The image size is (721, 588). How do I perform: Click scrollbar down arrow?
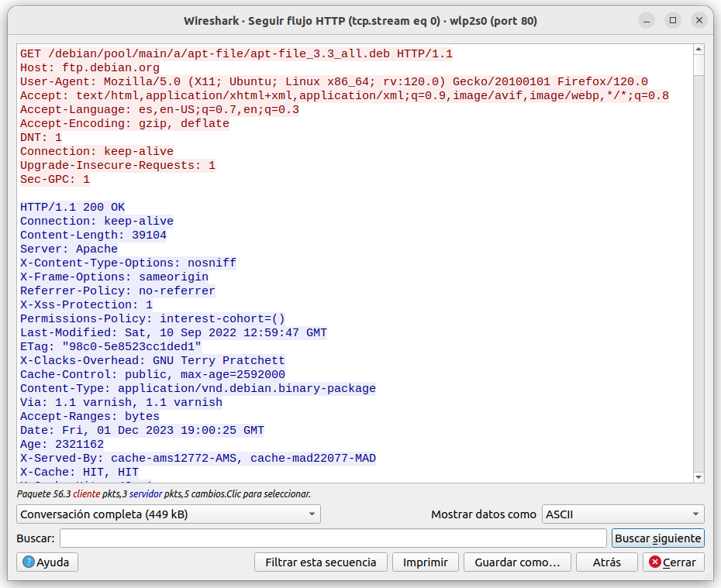pyautogui.click(x=699, y=477)
